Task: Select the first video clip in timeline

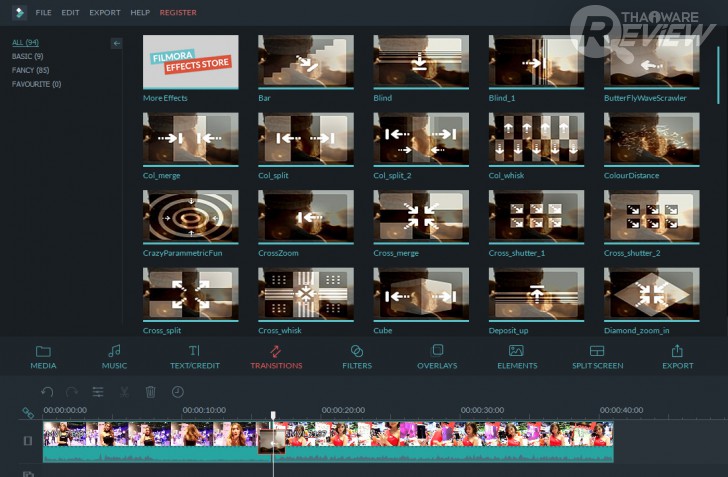Action: [x=151, y=442]
